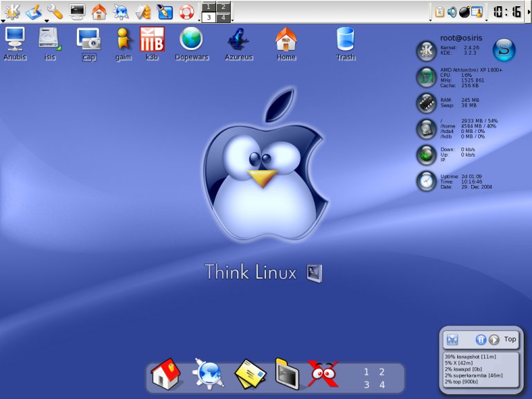Open the Home desktop icon

coord(286,44)
